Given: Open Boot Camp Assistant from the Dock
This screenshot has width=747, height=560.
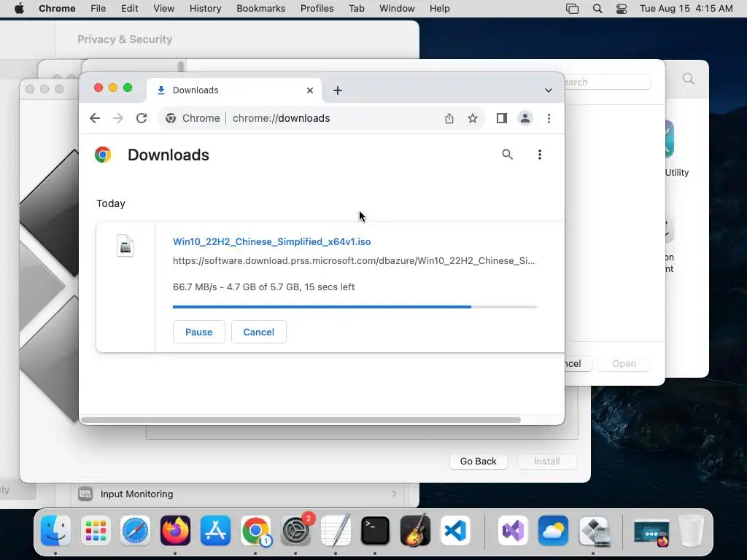Looking at the screenshot, I should [593, 531].
